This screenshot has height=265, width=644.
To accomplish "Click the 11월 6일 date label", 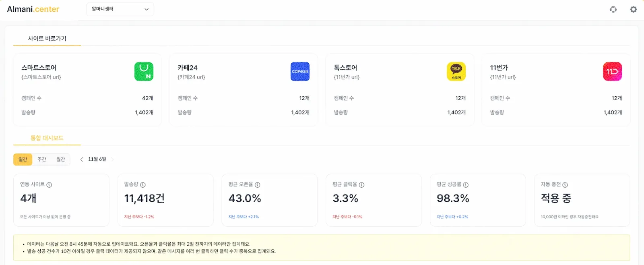I will pos(97,159).
